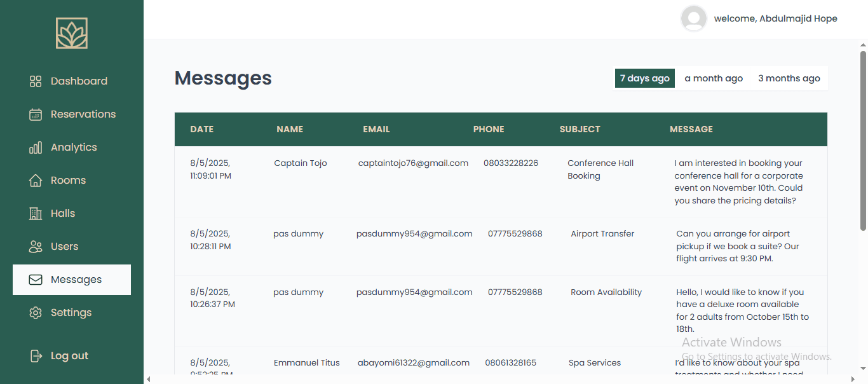Image resolution: width=868 pixels, height=384 pixels.
Task: Click the Halls building icon
Action: 35,213
